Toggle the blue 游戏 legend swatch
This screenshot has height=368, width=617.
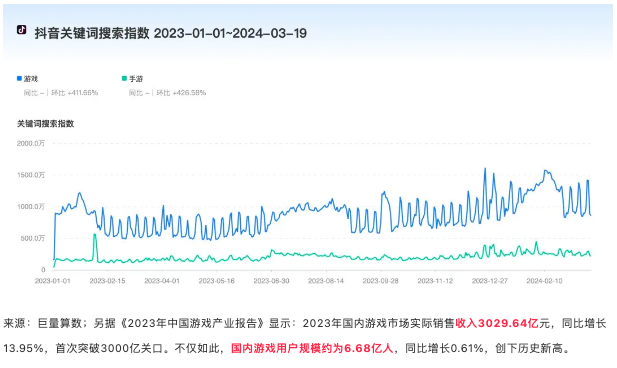tap(19, 79)
